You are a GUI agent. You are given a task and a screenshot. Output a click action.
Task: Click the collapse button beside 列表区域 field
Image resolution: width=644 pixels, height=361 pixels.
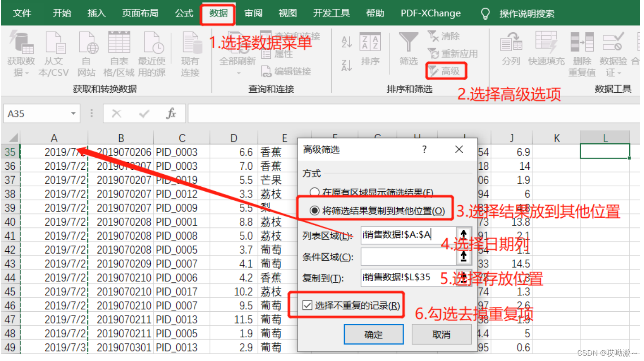464,235
